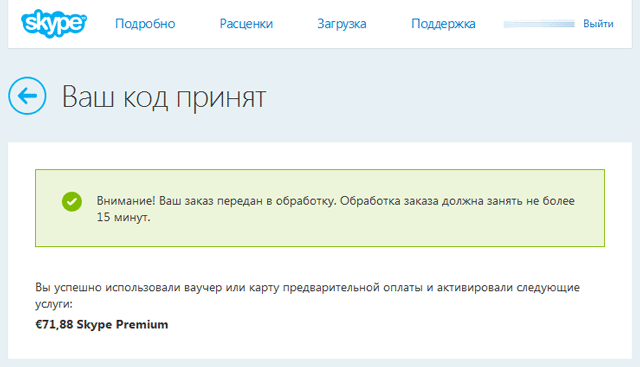640x367 pixels.
Task: Click the 15 минут text line
Action: pos(123,217)
